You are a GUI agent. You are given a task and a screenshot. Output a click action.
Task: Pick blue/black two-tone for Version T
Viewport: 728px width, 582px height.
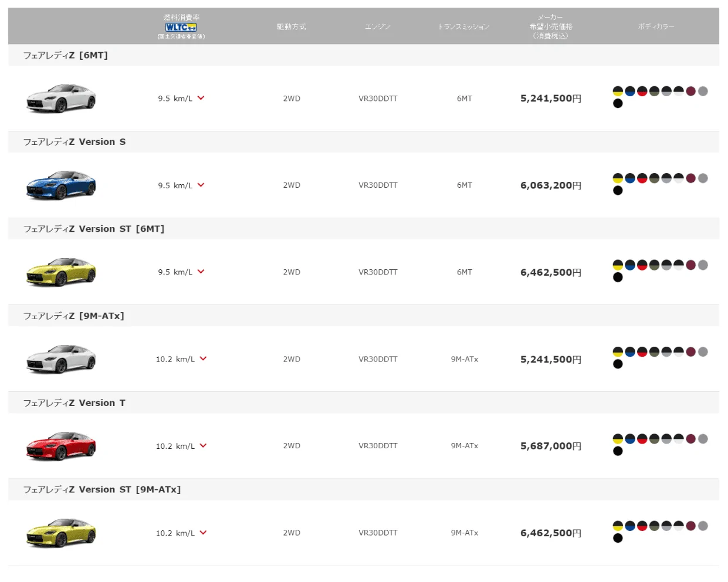630,439
